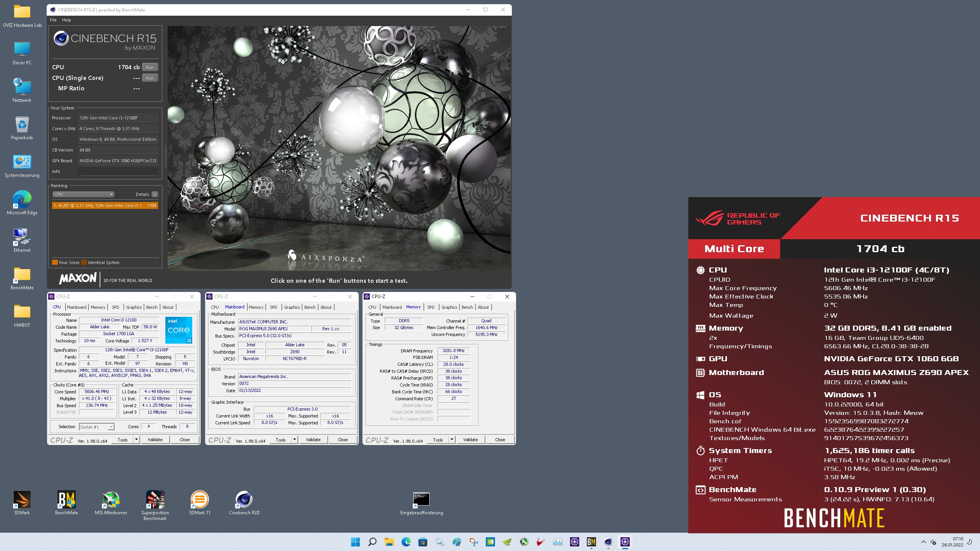Launch BenchMate desktop shortcut
Viewport: 980px width, 551px height.
67,502
